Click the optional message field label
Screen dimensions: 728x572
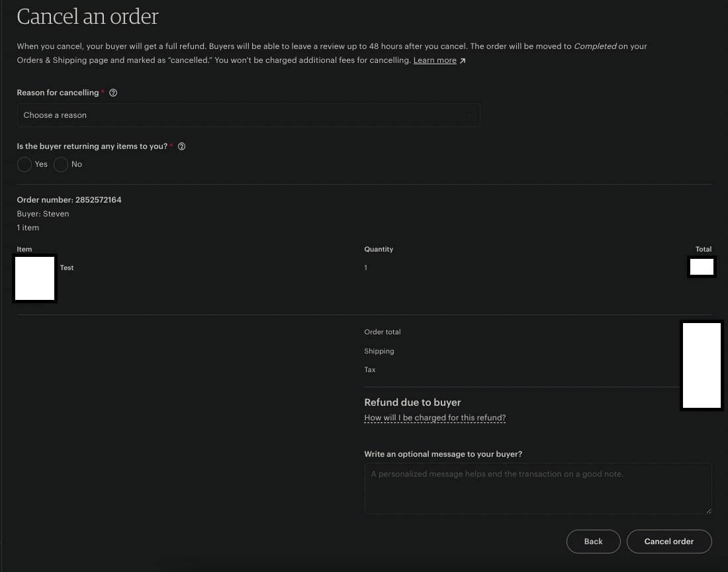[443, 454]
